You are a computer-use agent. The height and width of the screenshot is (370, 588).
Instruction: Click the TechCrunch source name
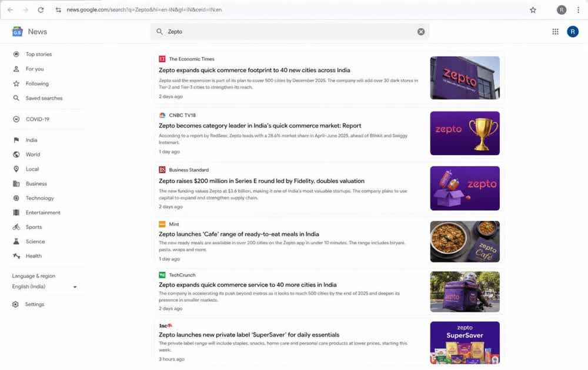click(x=182, y=275)
